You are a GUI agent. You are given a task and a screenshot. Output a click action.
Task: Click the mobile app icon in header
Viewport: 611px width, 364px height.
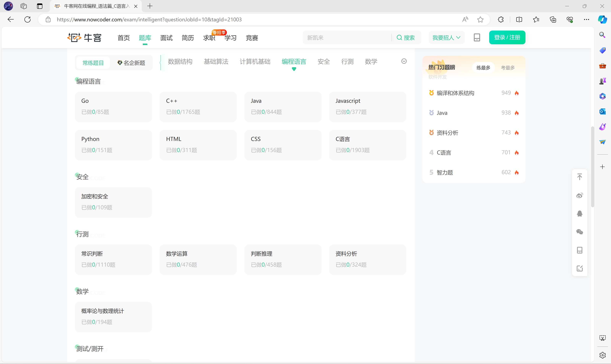(477, 38)
